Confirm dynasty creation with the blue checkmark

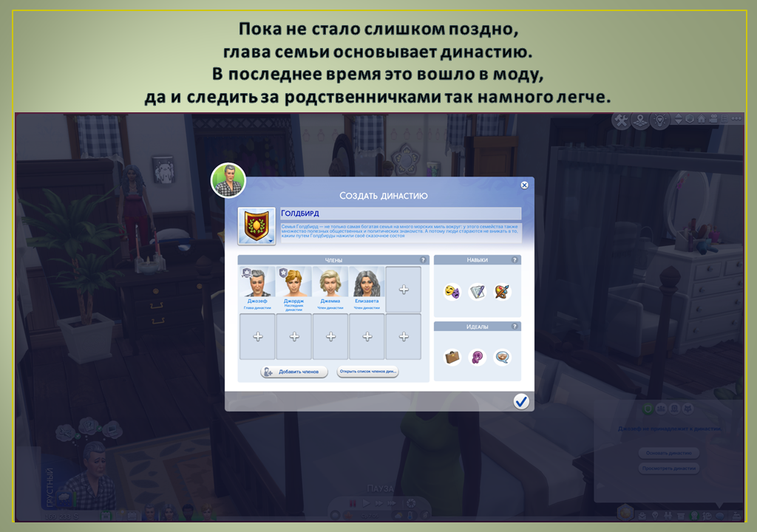point(521,401)
